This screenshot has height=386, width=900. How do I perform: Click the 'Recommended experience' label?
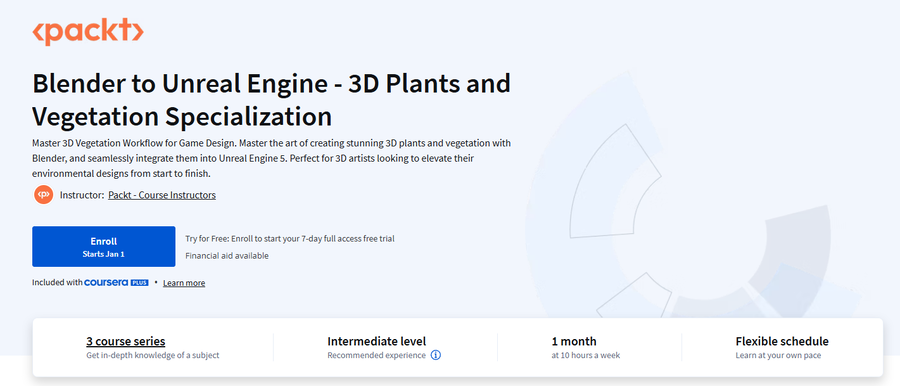coord(377,356)
